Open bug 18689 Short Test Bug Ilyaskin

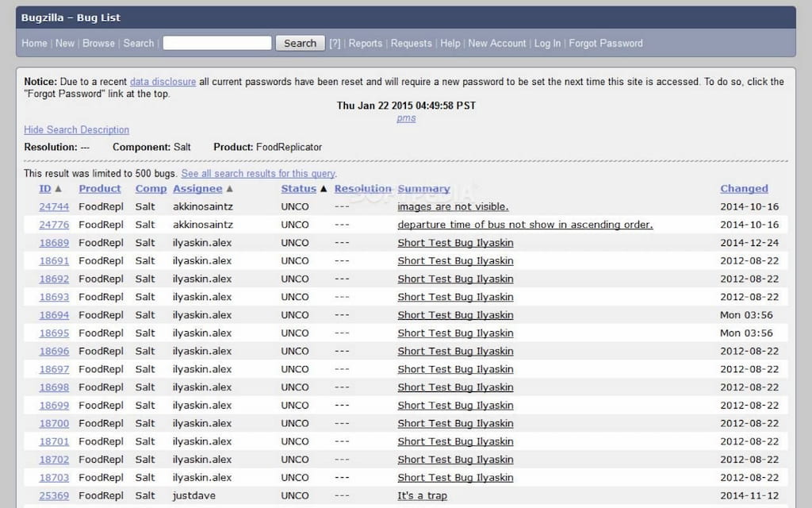[455, 242]
